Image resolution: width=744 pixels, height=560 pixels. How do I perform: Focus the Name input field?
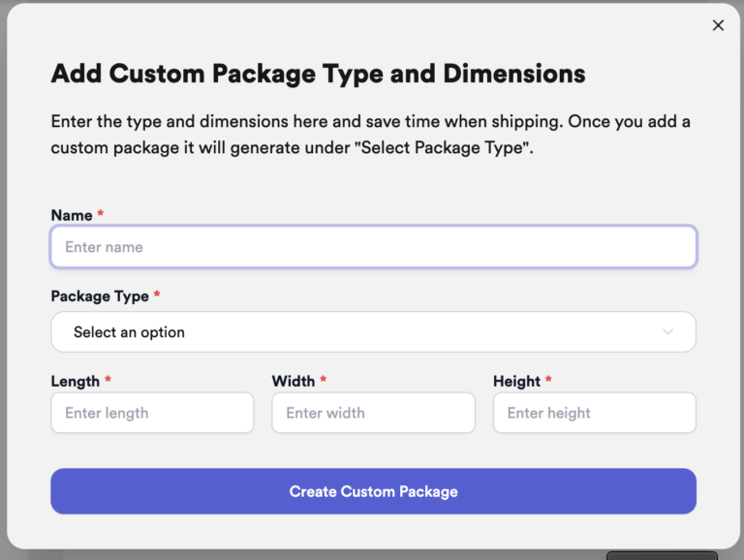click(x=373, y=247)
